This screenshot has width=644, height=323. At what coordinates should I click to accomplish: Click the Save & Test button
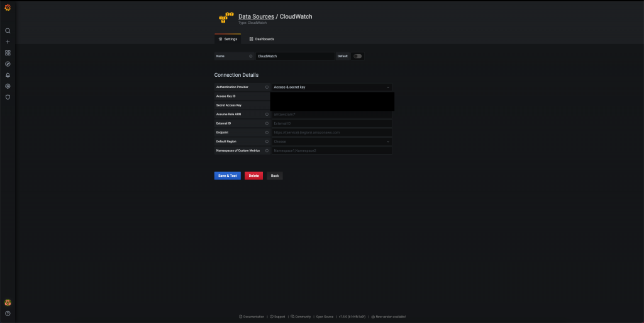(x=228, y=176)
